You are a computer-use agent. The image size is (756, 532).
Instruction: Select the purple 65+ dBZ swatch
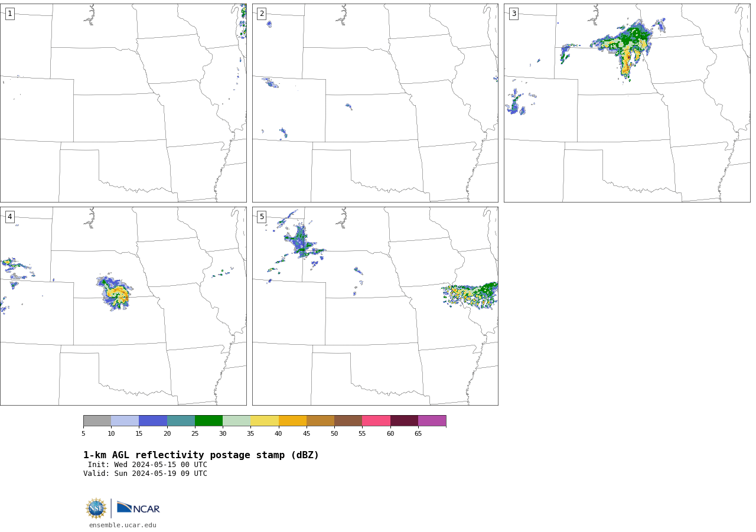[x=432, y=420]
